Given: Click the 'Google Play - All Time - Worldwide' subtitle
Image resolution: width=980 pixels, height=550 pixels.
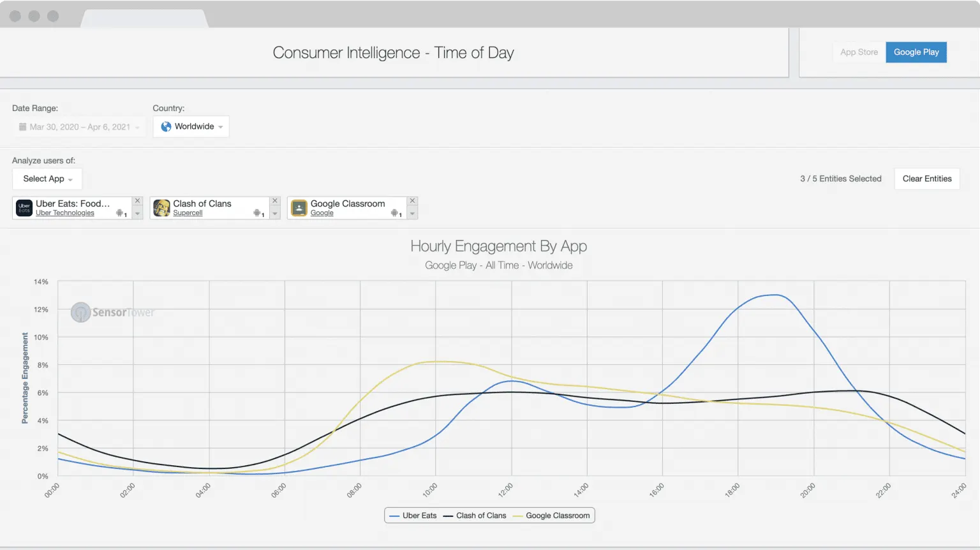Looking at the screenshot, I should [499, 265].
